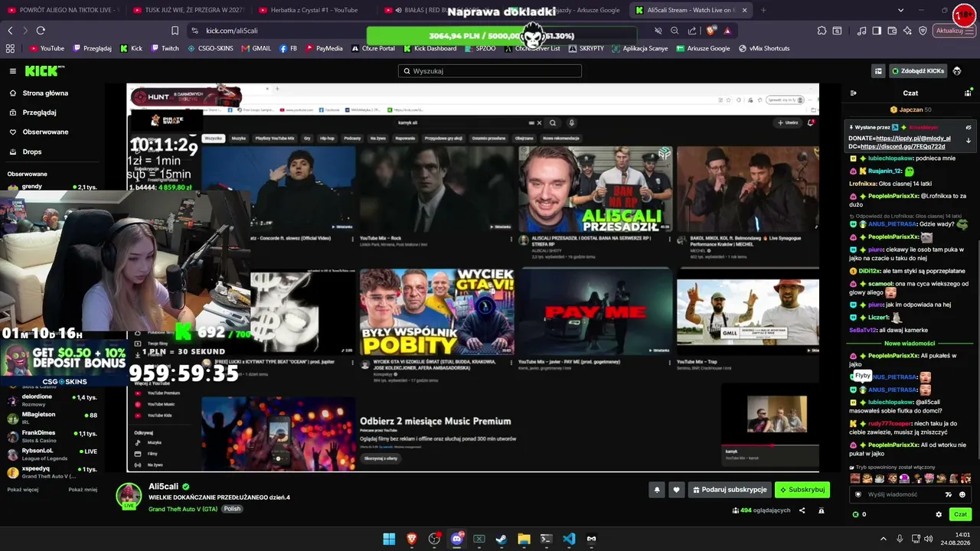Click the report stream icon

(x=822, y=510)
